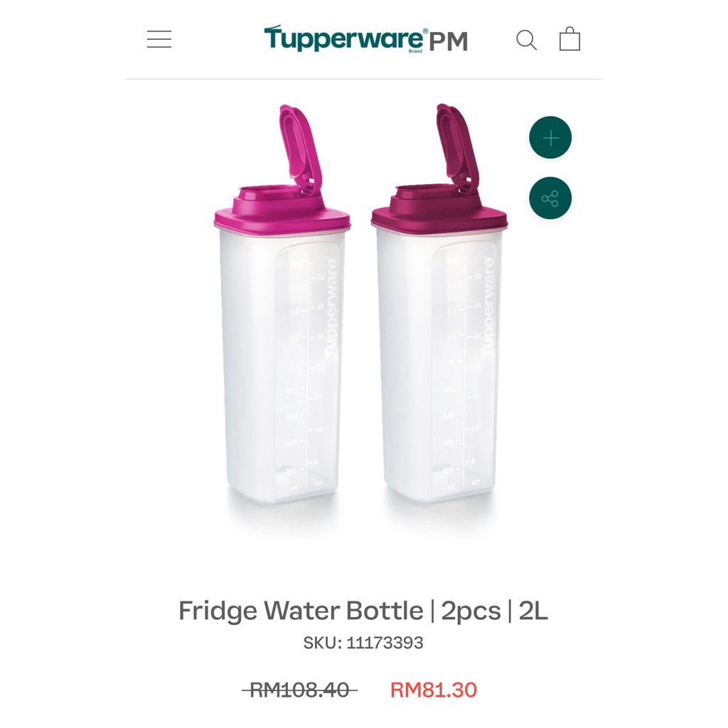Screen dimensions: 728x728
Task: Click the SKU 11173393 text
Action: pyautogui.click(x=363, y=643)
